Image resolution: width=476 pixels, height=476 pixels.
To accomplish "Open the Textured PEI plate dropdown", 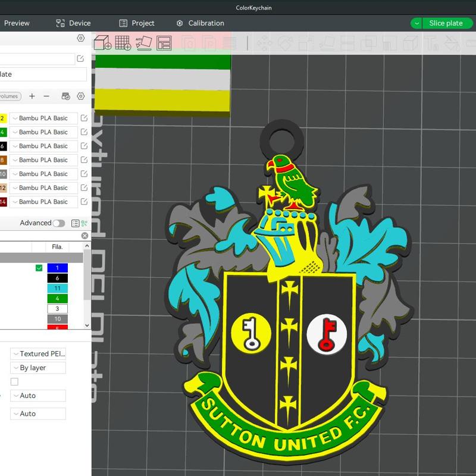I will [x=37, y=353].
